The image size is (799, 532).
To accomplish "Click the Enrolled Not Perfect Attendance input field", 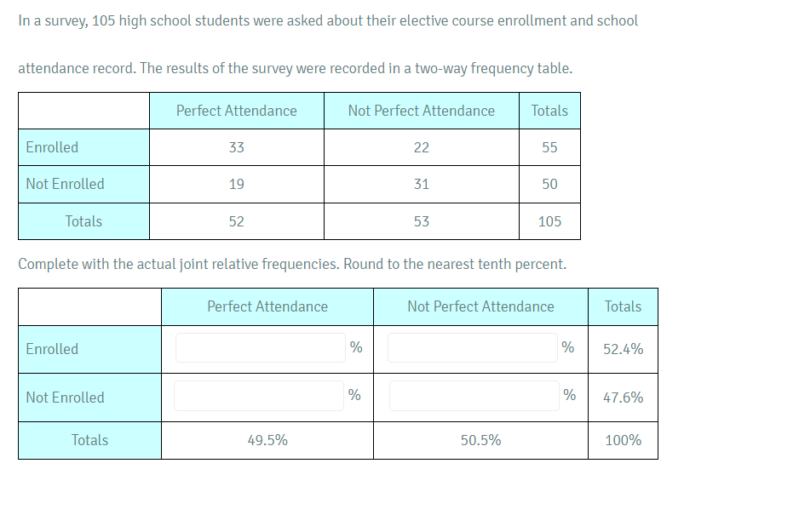I will (473, 347).
